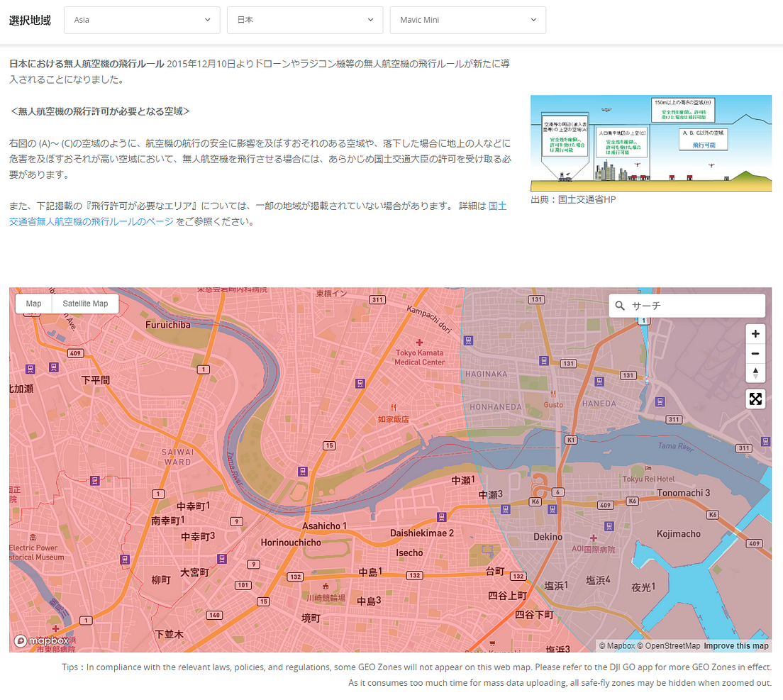Image resolution: width=783 pixels, height=700 pixels.
Task: Click the Electric Power Historical Museum icon
Action: [x=33, y=537]
